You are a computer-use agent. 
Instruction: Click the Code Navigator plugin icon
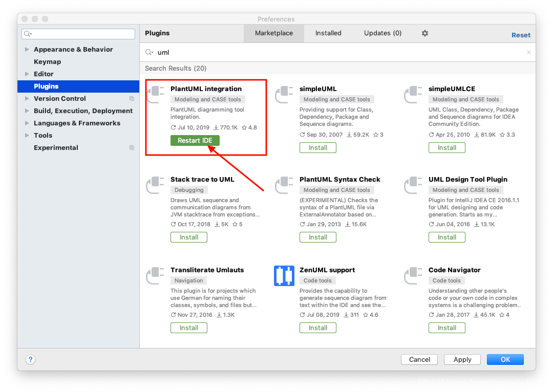413,275
